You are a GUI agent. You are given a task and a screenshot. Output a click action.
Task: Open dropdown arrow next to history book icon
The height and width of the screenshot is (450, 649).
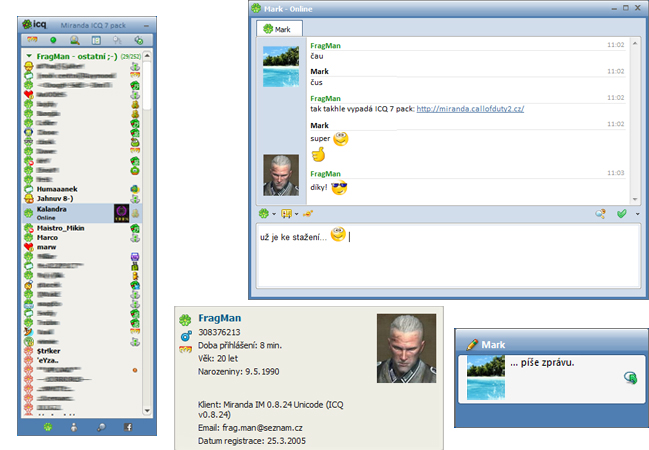pos(296,214)
